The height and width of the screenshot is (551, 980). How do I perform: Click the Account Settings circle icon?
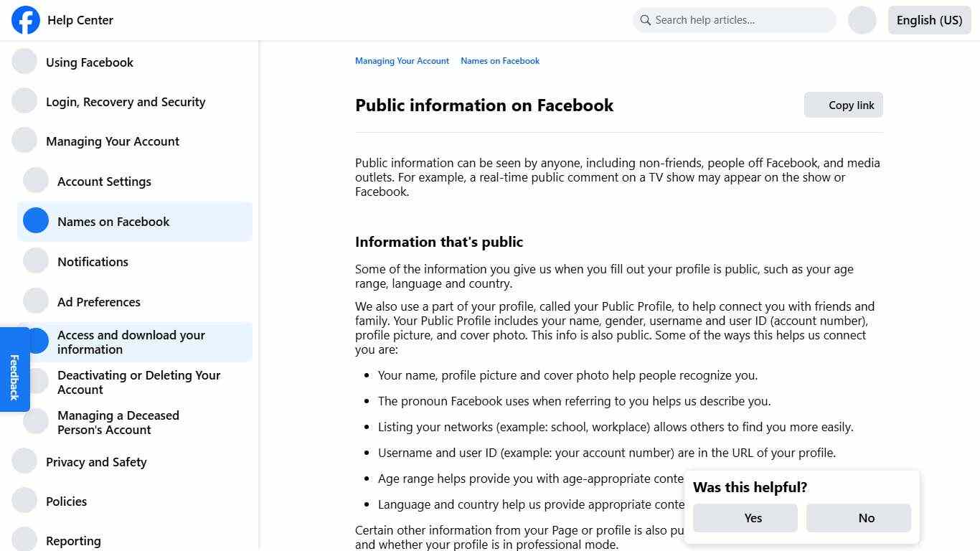click(36, 180)
